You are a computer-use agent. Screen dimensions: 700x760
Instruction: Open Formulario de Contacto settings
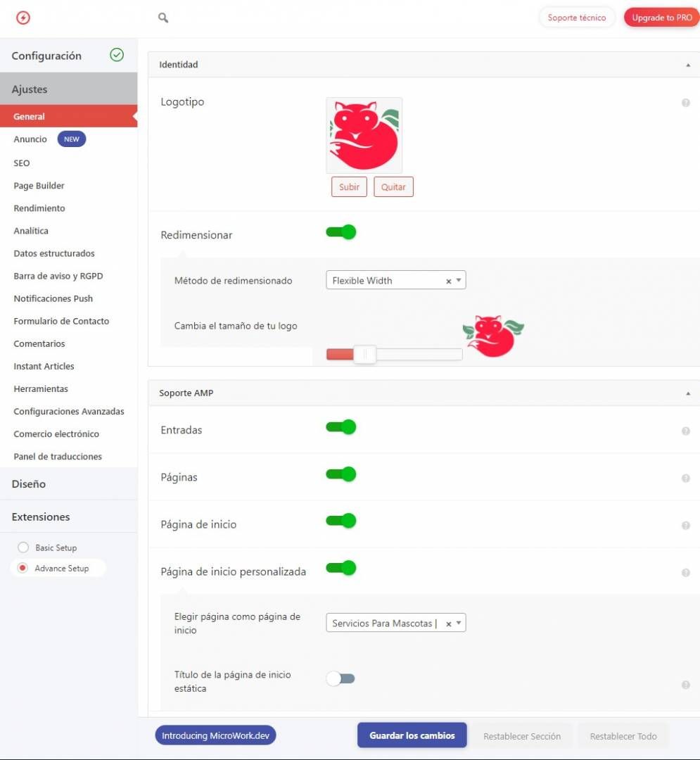[61, 321]
